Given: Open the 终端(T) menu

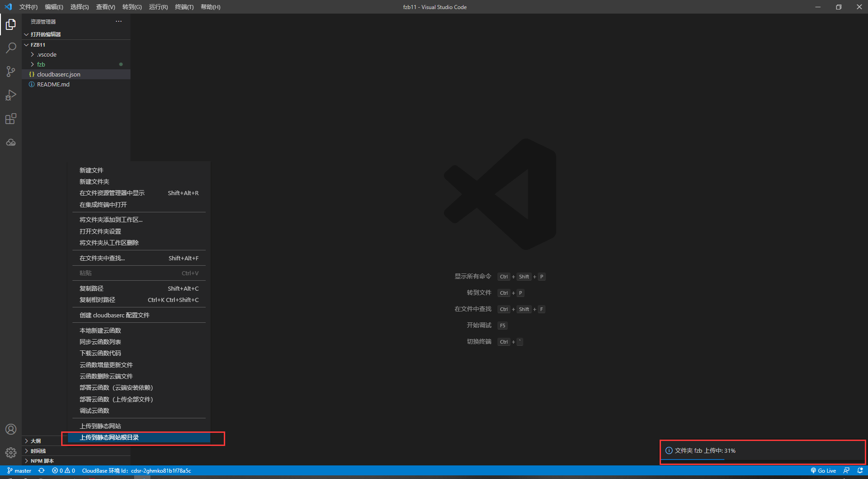Looking at the screenshot, I should 184,7.
